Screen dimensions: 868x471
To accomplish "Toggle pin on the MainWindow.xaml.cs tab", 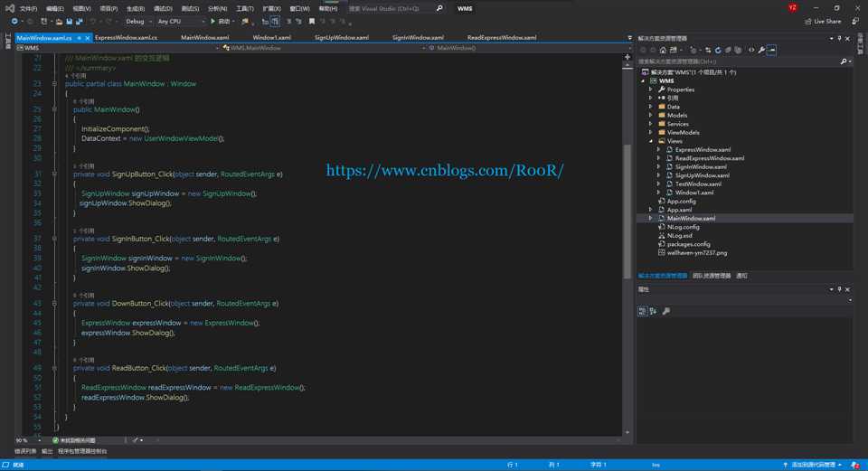I will click(78, 38).
